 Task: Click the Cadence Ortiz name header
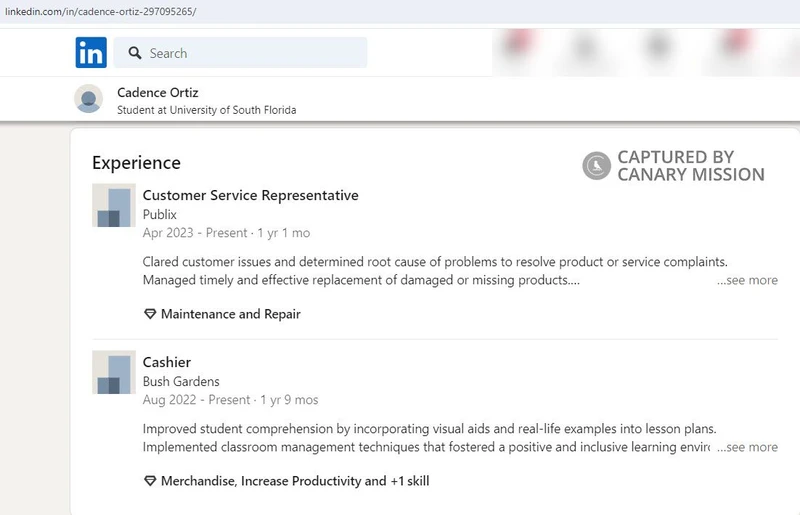[158, 92]
